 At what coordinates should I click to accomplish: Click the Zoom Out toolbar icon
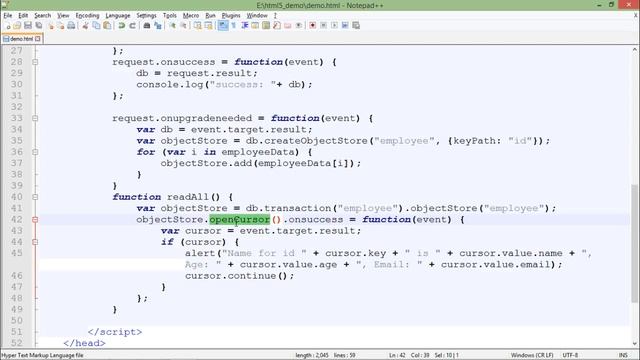point(184,25)
